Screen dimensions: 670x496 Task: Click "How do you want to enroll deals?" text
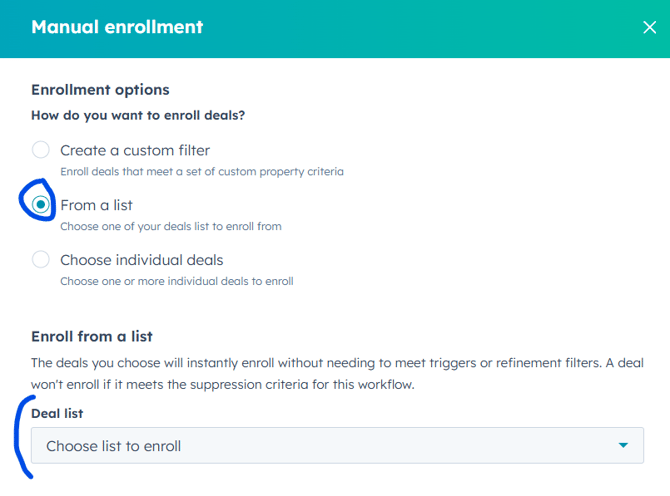click(x=138, y=115)
